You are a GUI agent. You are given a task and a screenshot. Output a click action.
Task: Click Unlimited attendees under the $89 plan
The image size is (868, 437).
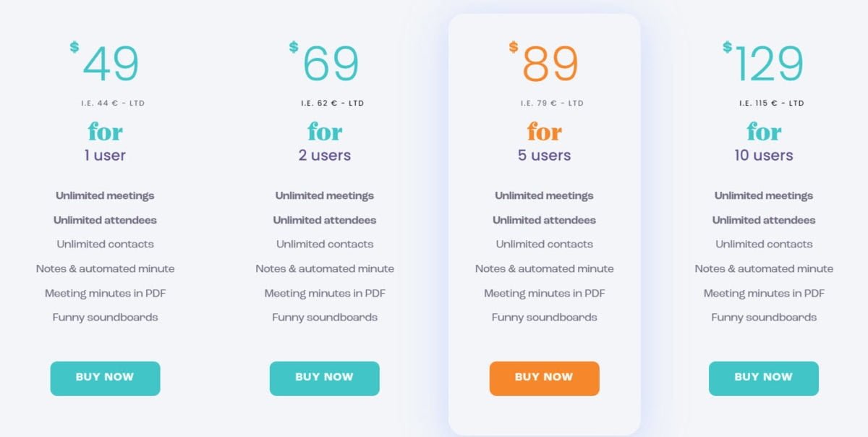pyautogui.click(x=544, y=220)
